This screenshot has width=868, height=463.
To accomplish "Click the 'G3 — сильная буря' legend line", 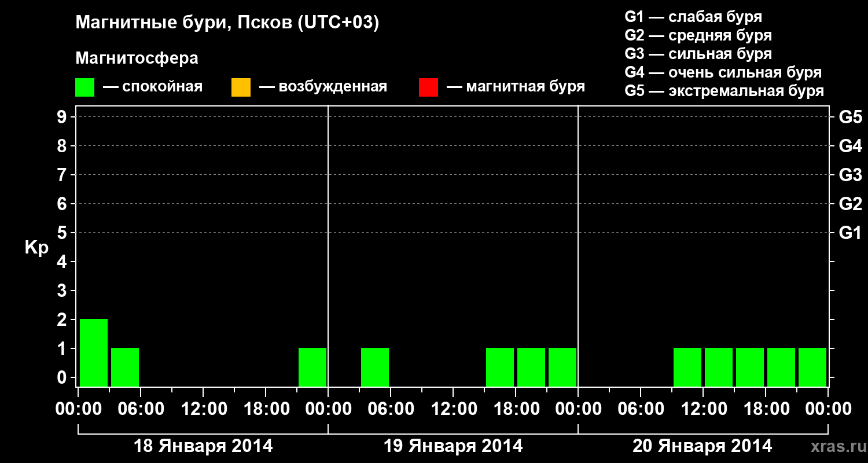I will click(698, 53).
